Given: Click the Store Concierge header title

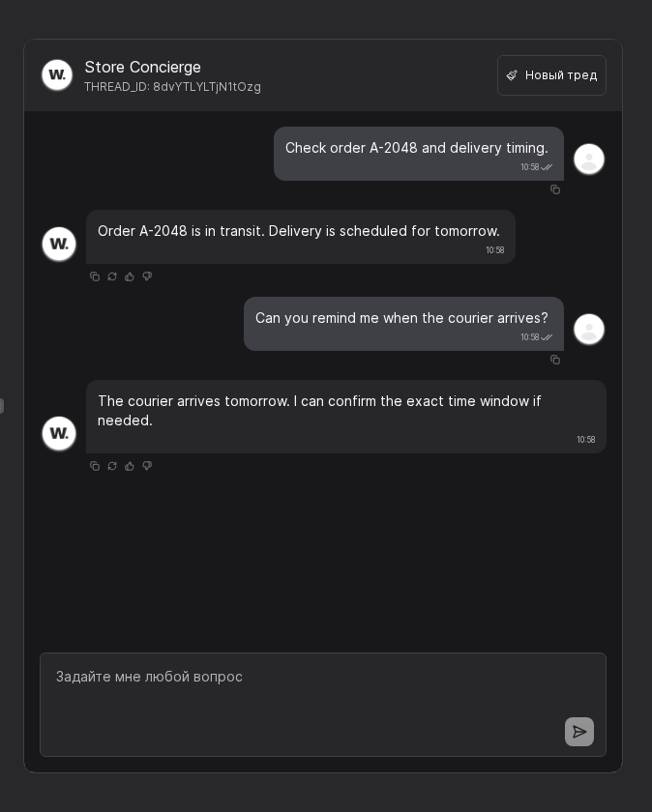Looking at the screenshot, I should (x=142, y=67).
